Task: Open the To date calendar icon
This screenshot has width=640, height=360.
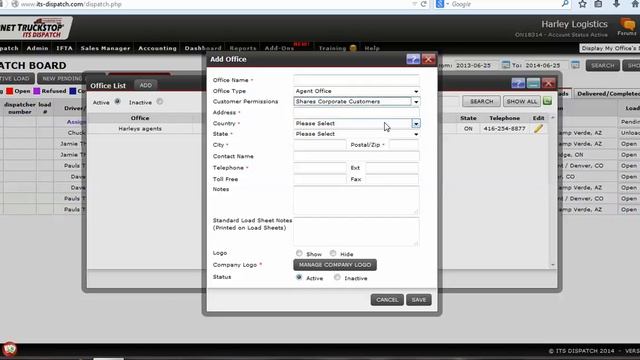Action: click(575, 65)
